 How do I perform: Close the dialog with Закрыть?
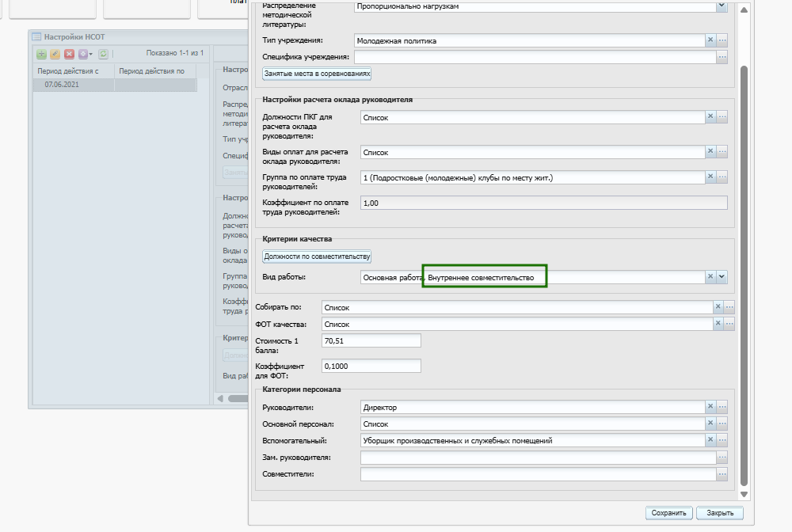[x=720, y=513]
